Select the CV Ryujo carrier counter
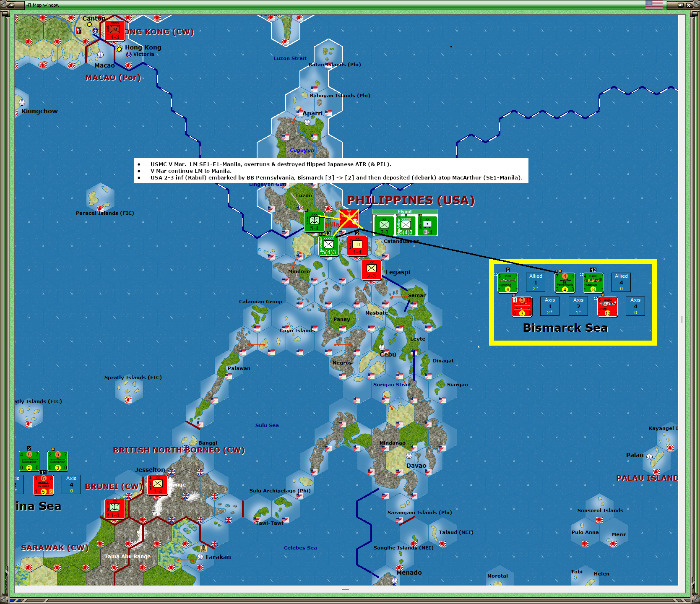Screen dimensions: 700x604 click(x=43, y=485)
